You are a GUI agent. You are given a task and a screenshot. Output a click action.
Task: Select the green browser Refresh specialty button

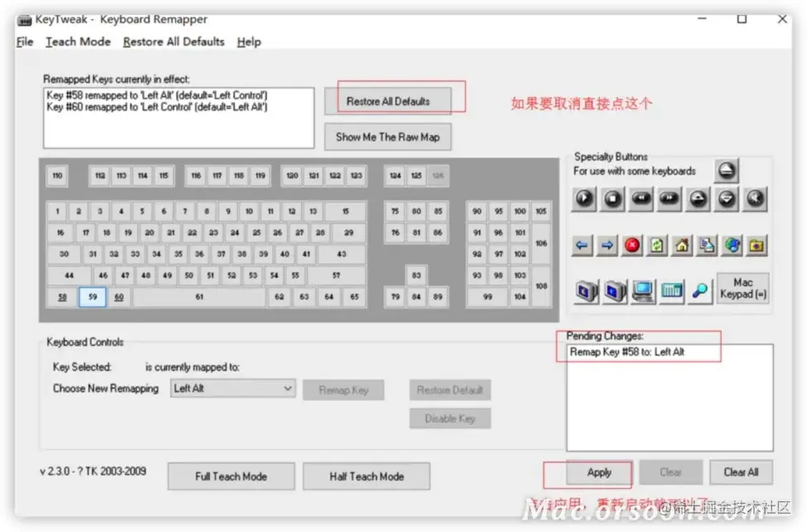(x=657, y=245)
